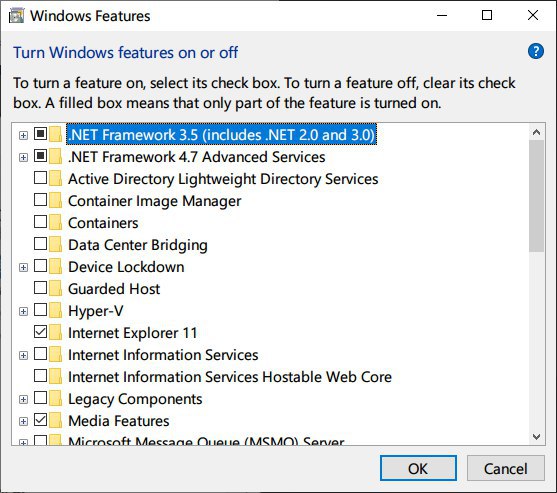Expand the .NET Framework 3.5 tree node
The image size is (557, 493).
pos(23,135)
